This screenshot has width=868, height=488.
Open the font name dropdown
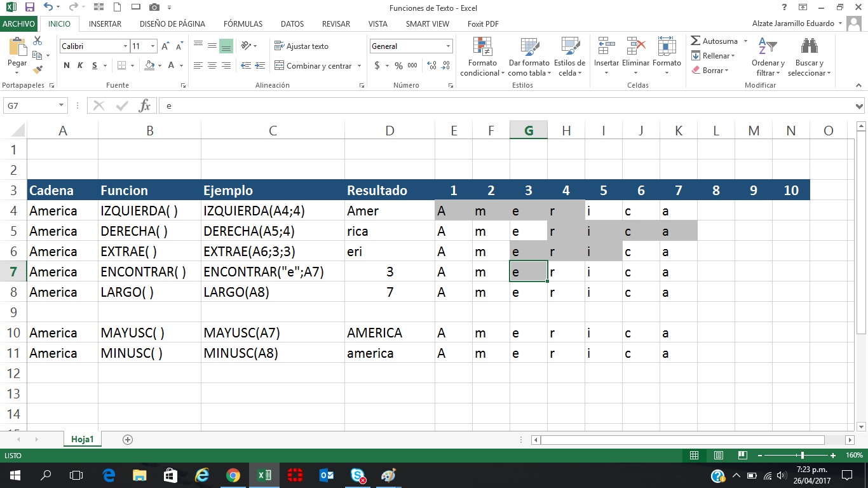pos(125,46)
